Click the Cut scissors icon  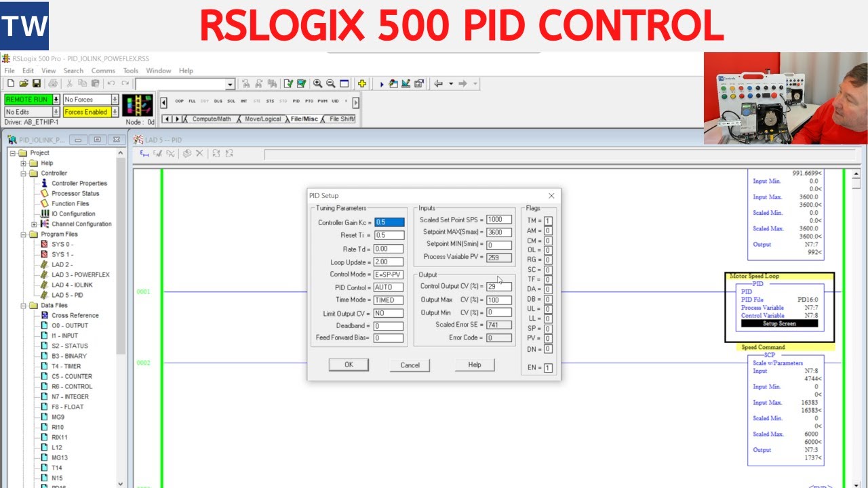pyautogui.click(x=69, y=83)
